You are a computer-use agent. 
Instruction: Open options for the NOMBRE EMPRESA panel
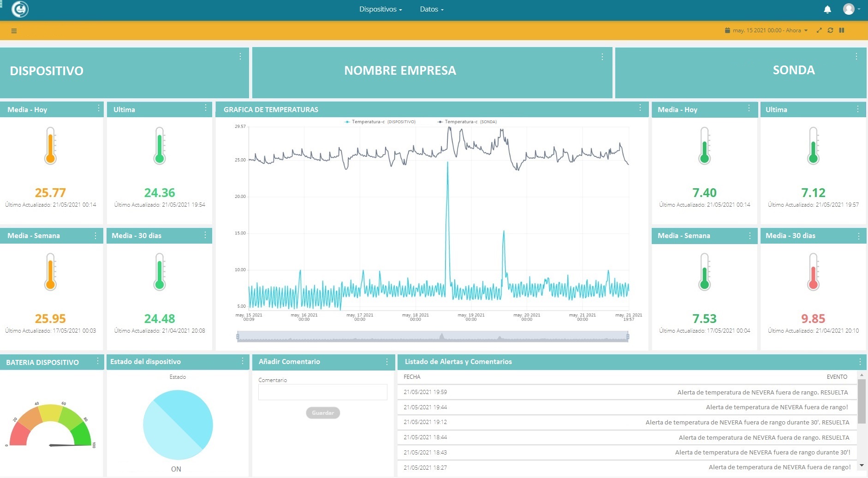click(602, 56)
